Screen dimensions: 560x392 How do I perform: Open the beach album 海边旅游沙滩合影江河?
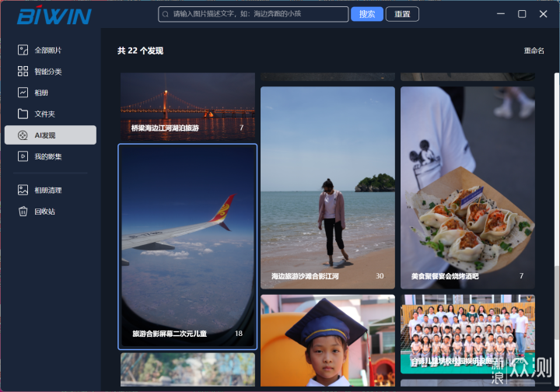click(x=327, y=187)
